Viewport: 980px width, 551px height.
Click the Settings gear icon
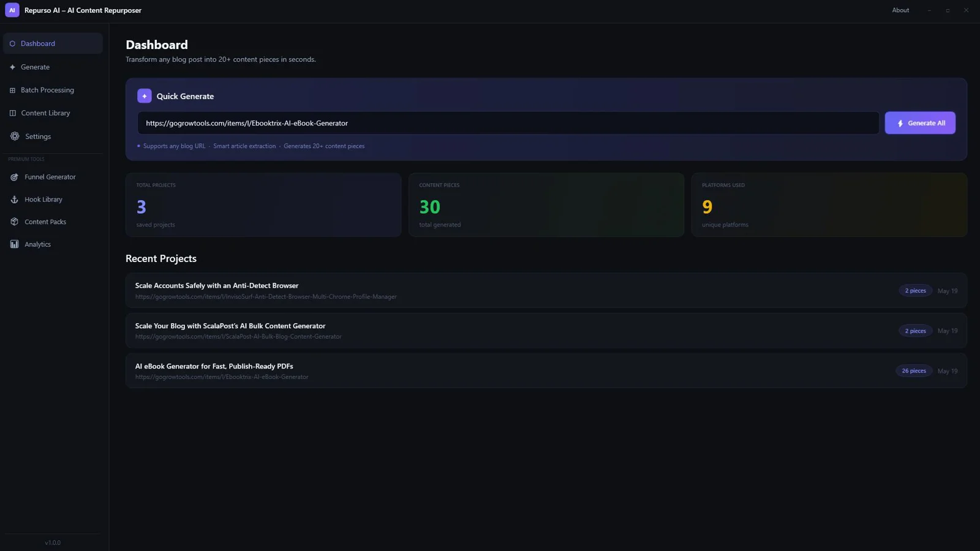(15, 137)
